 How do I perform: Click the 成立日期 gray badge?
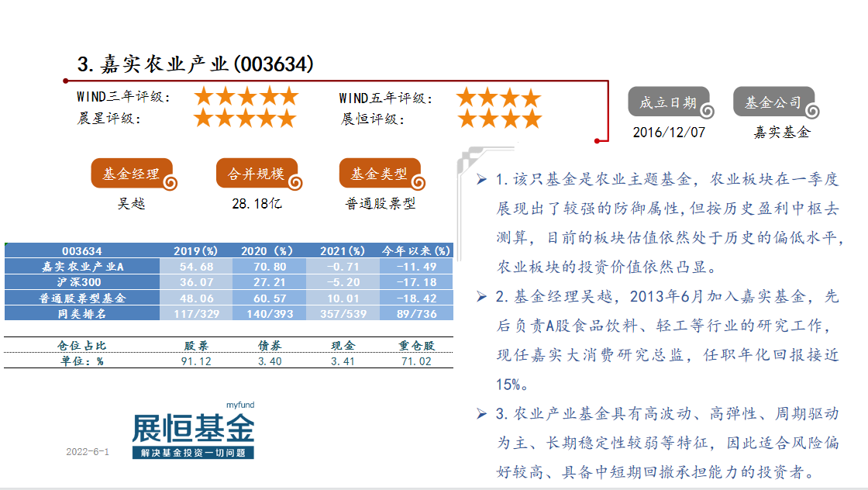[x=670, y=102]
